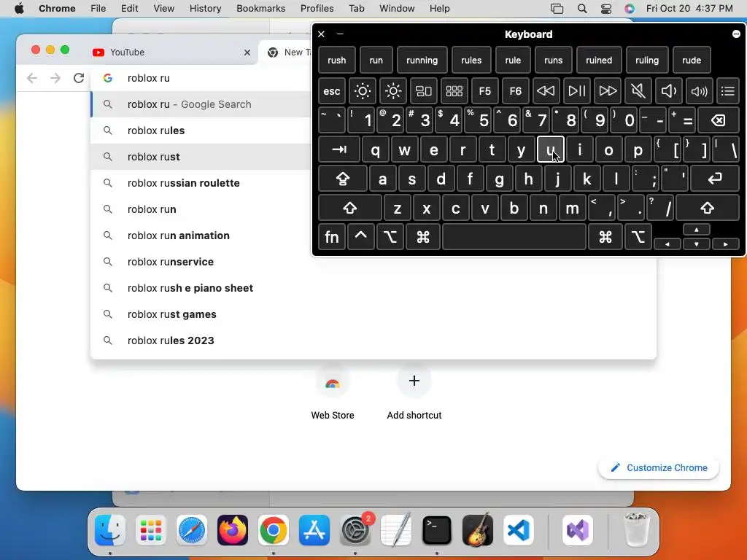Click Customize Chrome button
This screenshot has height=560, width=747.
[659, 467]
